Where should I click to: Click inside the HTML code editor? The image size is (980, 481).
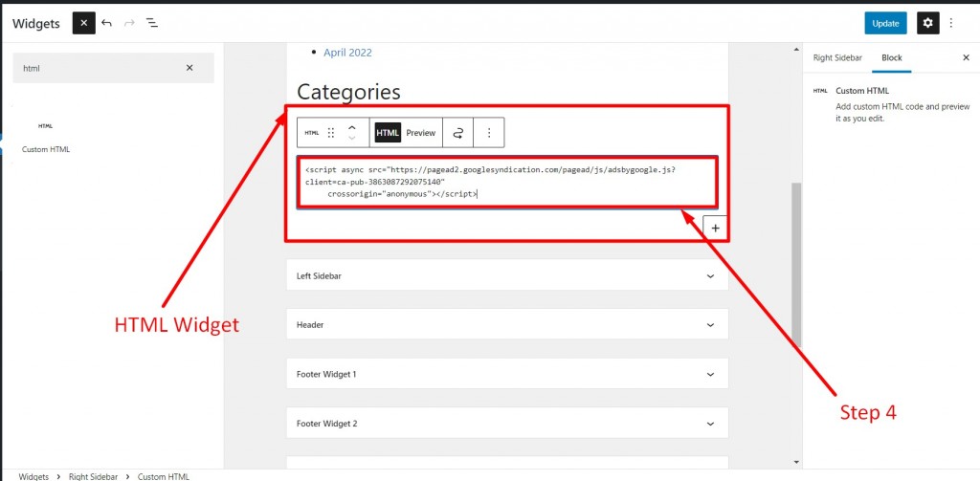(x=507, y=182)
